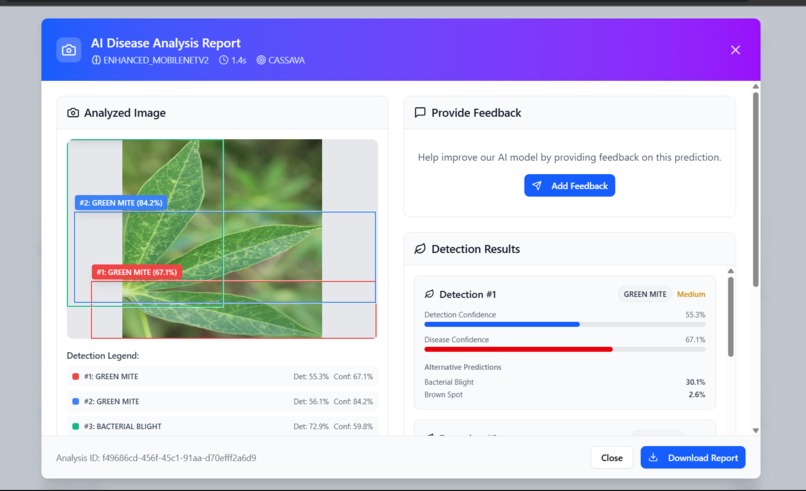
Task: Click the Detection Results inner scrollbar thumb
Action: tap(730, 317)
